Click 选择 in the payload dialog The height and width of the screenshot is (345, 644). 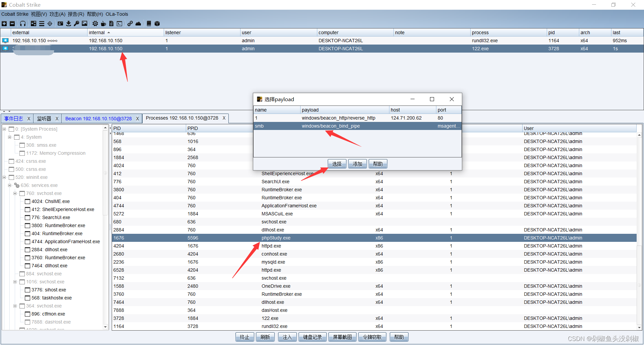pyautogui.click(x=337, y=164)
